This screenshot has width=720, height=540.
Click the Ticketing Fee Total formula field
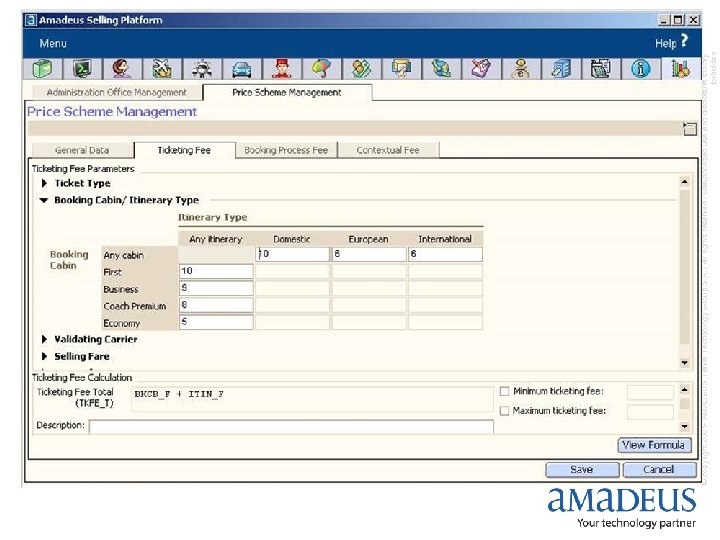coord(312,399)
